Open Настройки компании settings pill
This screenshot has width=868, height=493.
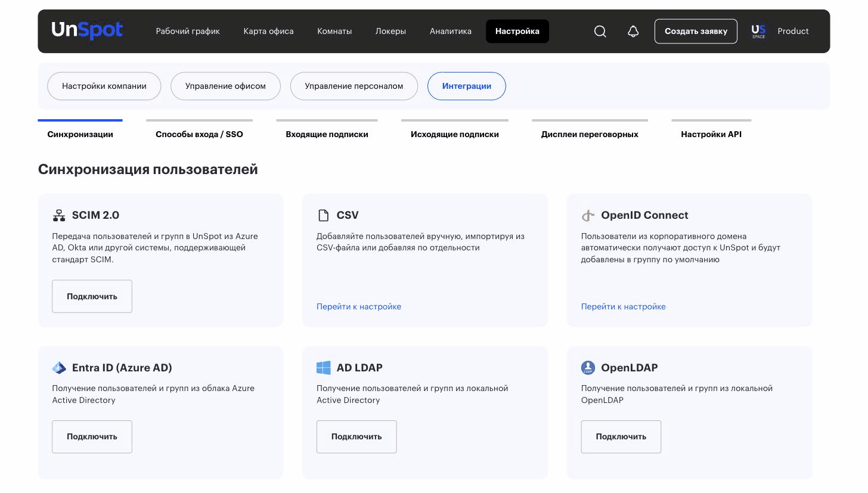coord(104,86)
